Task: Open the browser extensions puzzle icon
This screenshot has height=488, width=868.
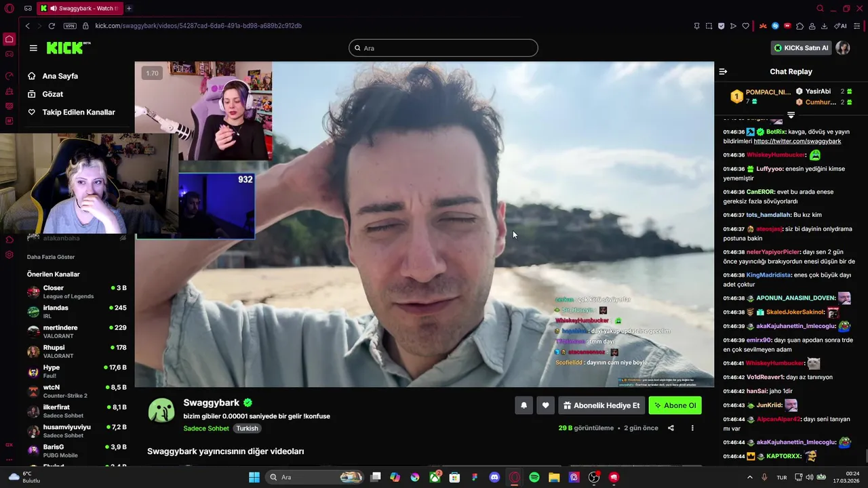Action: tap(800, 26)
